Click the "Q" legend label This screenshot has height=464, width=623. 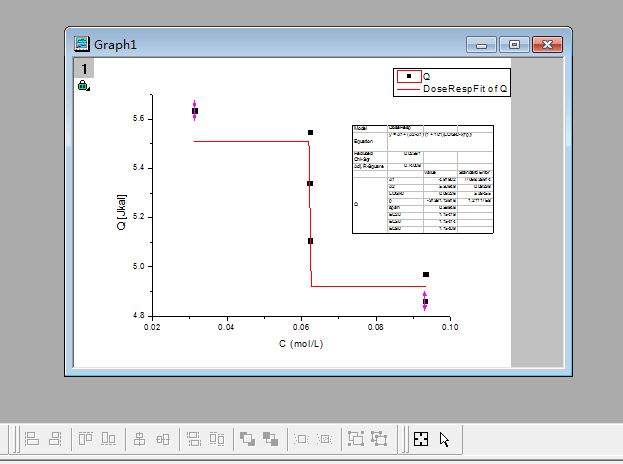[x=426, y=76]
